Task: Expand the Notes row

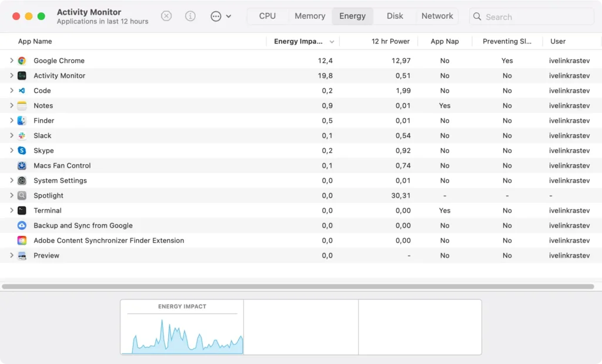Action: 12,105
